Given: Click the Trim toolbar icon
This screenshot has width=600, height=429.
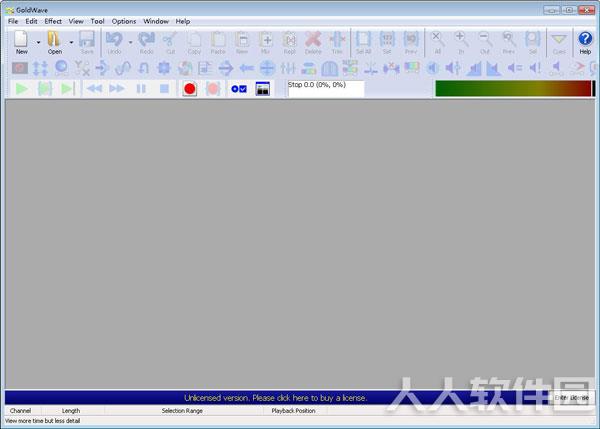Looking at the screenshot, I should (337, 42).
